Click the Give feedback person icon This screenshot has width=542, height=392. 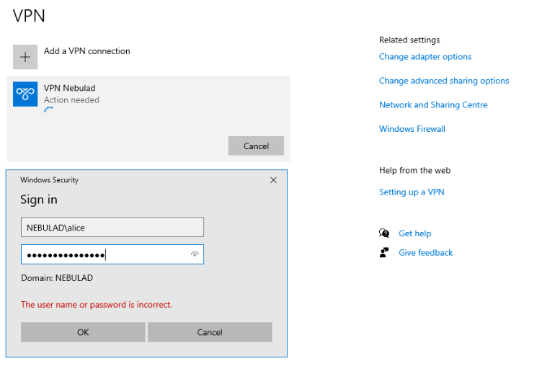[384, 253]
